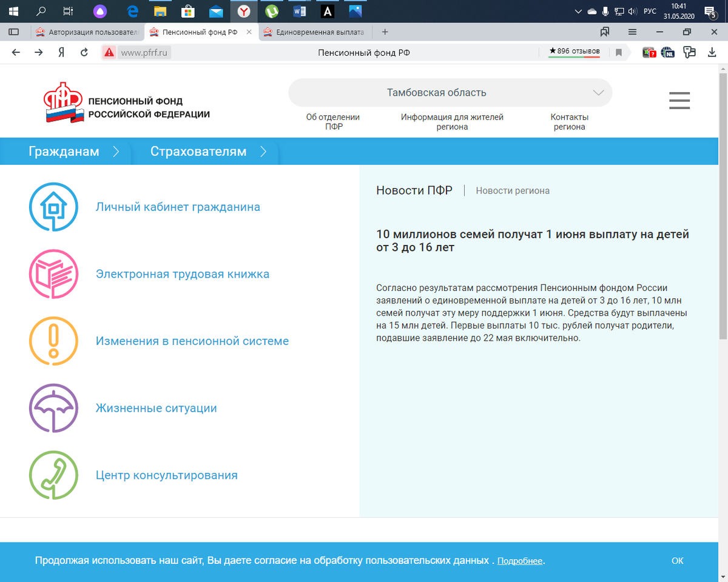
Task: Click the red site security warning icon
Action: pyautogui.click(x=109, y=53)
